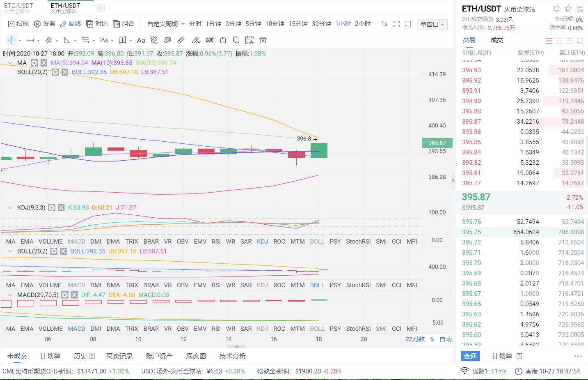Click the eraser drawing tool icon

[167, 40]
